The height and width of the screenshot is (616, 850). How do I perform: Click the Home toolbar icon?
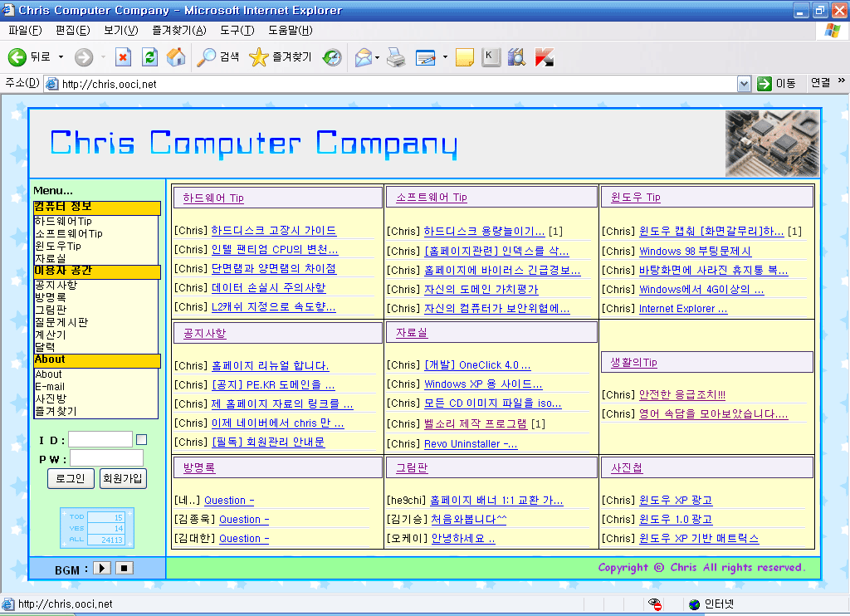(176, 57)
